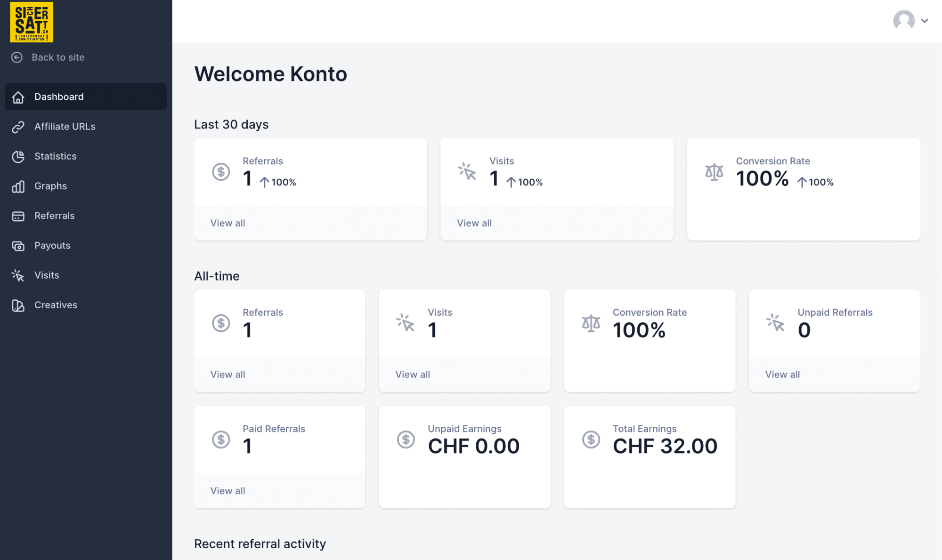Go to the Visits menu item
The image size is (942, 560).
[86, 275]
